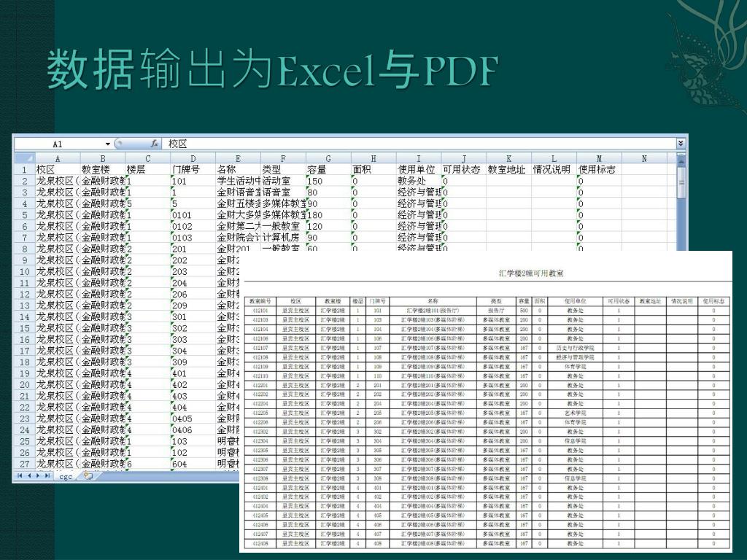Image resolution: width=747 pixels, height=560 pixels.
Task: Select row 13 header
Action: pos(24,306)
